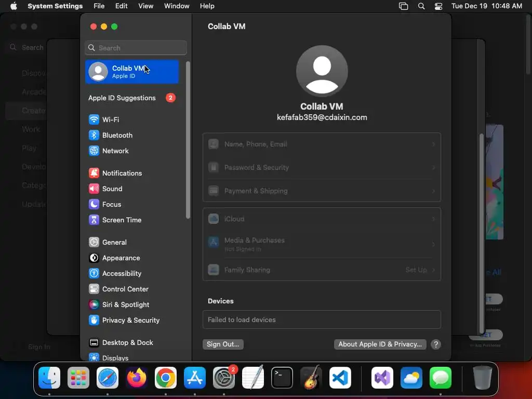Screen dimensions: 532x399
Task: Open About Apple ID & Privacy
Action: (x=380, y=344)
